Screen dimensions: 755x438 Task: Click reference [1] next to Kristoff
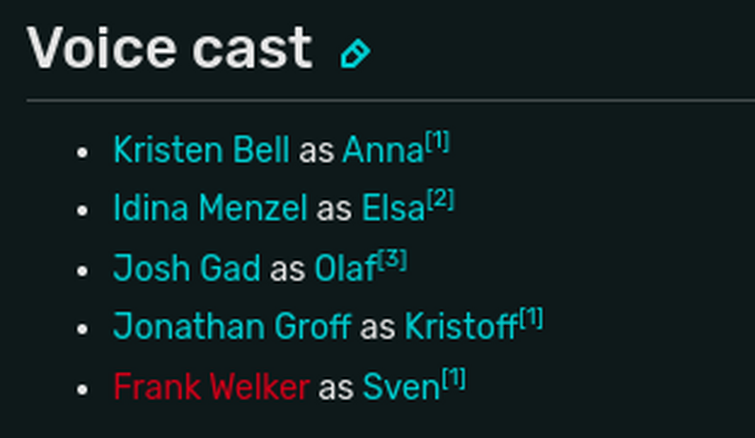tap(530, 319)
